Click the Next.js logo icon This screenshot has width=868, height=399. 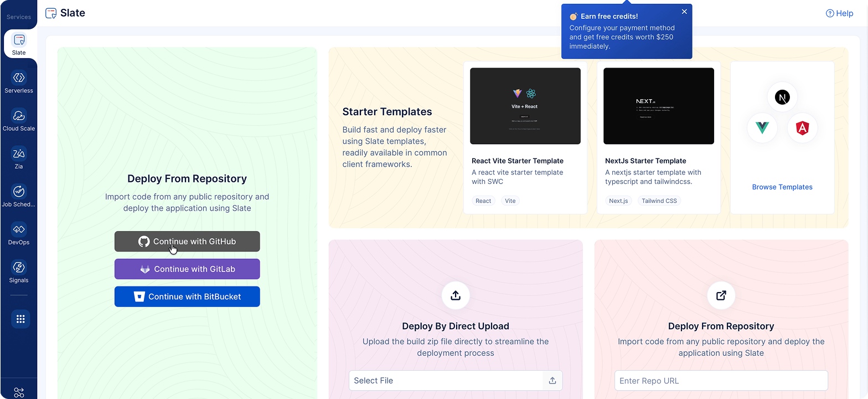point(782,98)
